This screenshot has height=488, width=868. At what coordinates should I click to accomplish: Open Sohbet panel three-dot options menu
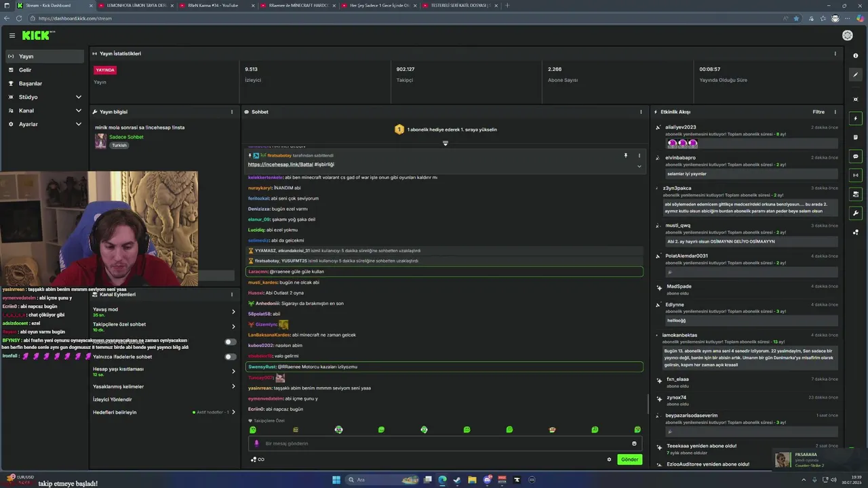[641, 112]
